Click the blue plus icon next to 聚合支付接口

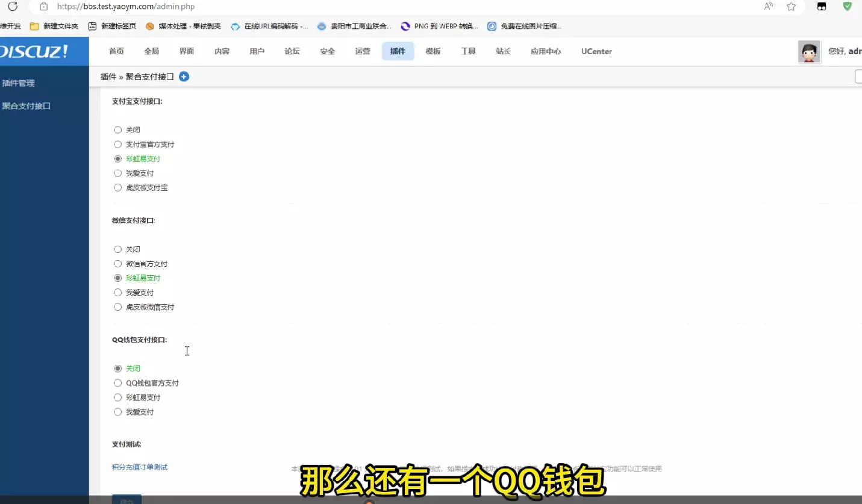point(184,76)
